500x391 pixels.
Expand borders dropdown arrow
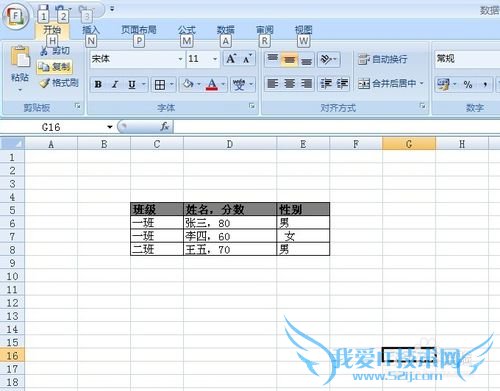click(172, 84)
